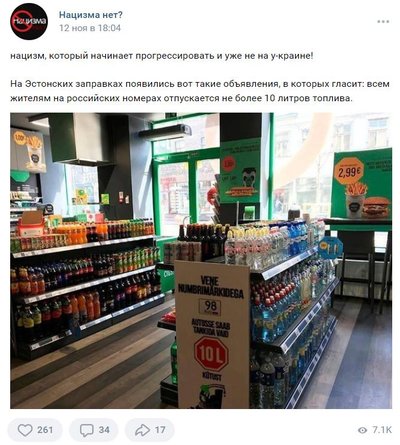Click the first line of post text
400x445 pixels.
click(x=162, y=56)
